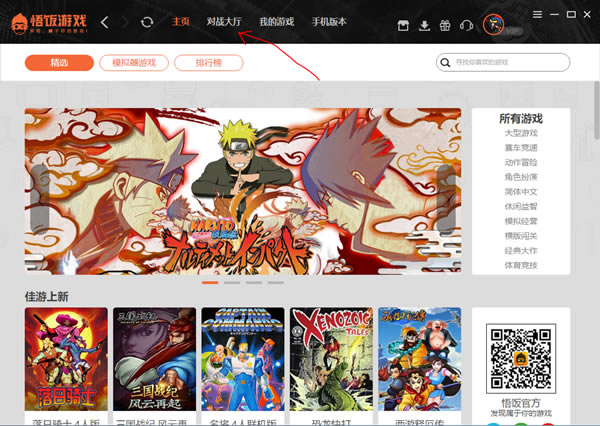The image size is (600, 426).
Task: Click the forward navigation arrow
Action: click(x=125, y=22)
